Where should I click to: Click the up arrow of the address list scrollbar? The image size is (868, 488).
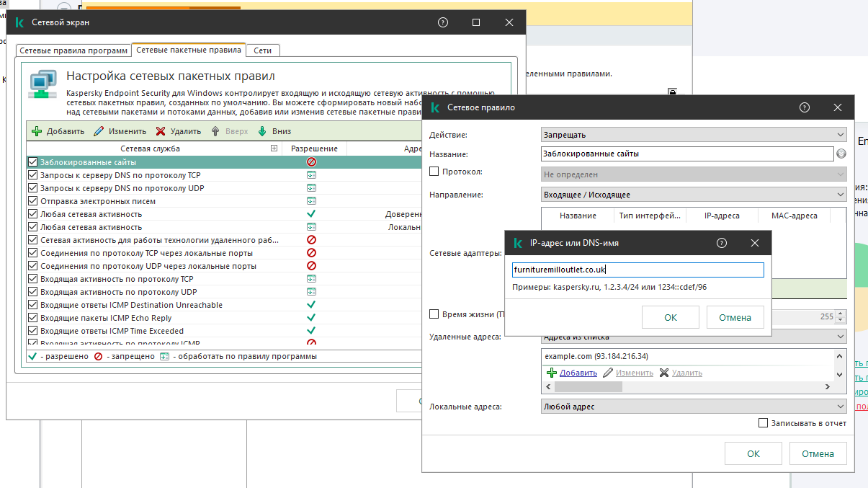coord(839,357)
